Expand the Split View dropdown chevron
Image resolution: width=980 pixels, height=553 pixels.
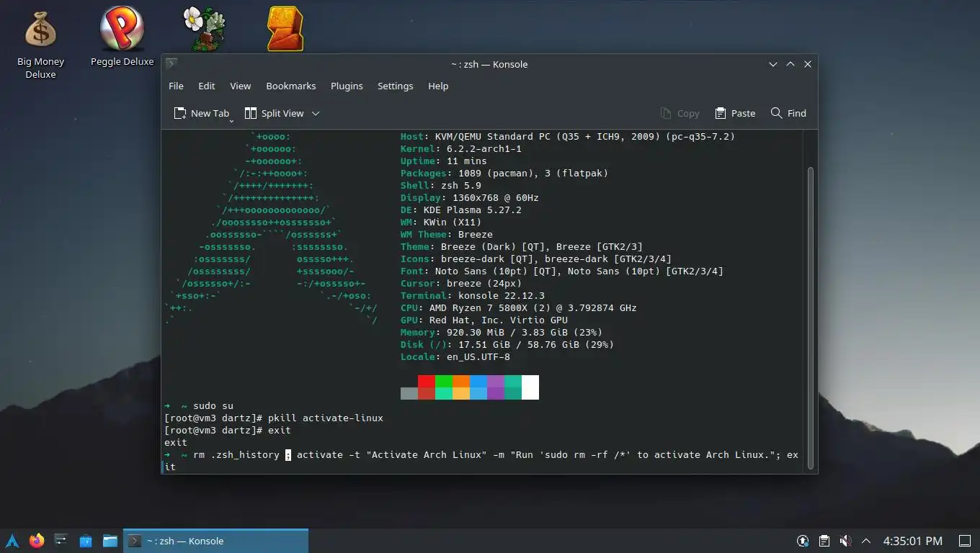[x=315, y=113]
